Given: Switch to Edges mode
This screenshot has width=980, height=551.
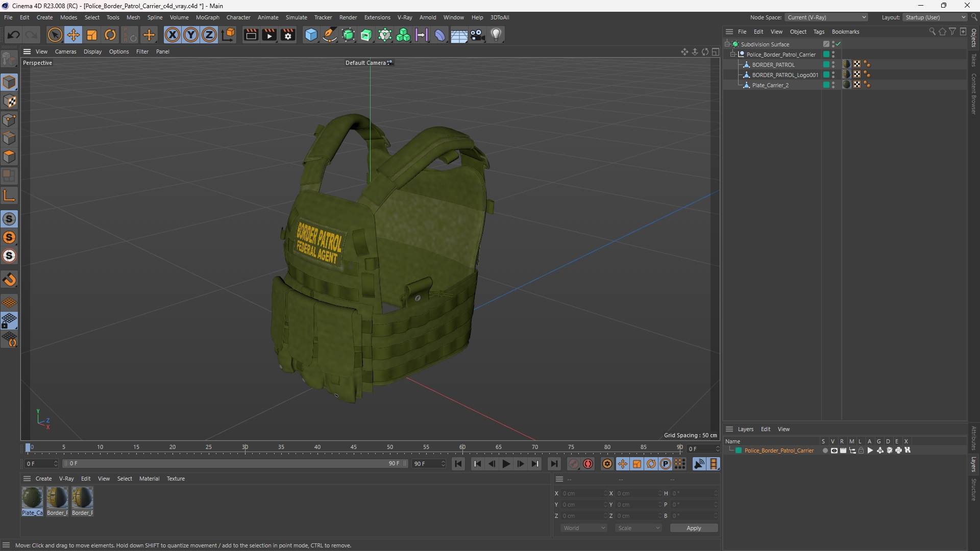Looking at the screenshot, I should pyautogui.click(x=9, y=138).
